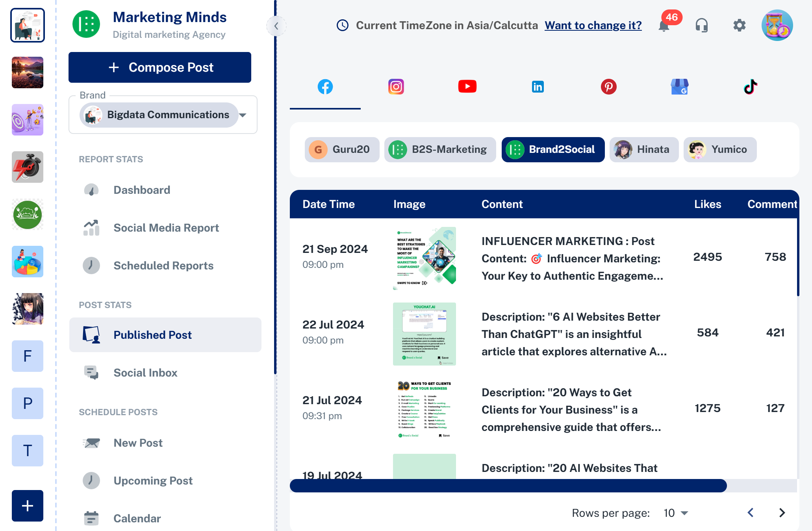Click the 'Want to change it?' link

click(x=593, y=26)
